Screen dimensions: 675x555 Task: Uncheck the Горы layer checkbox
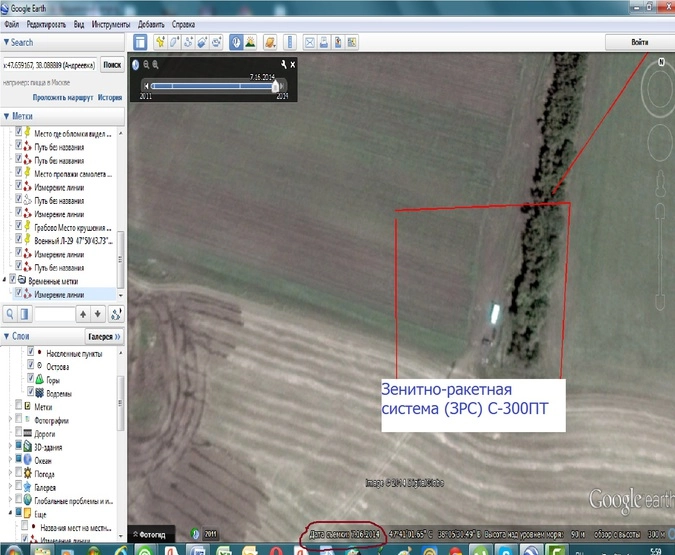pyautogui.click(x=30, y=381)
